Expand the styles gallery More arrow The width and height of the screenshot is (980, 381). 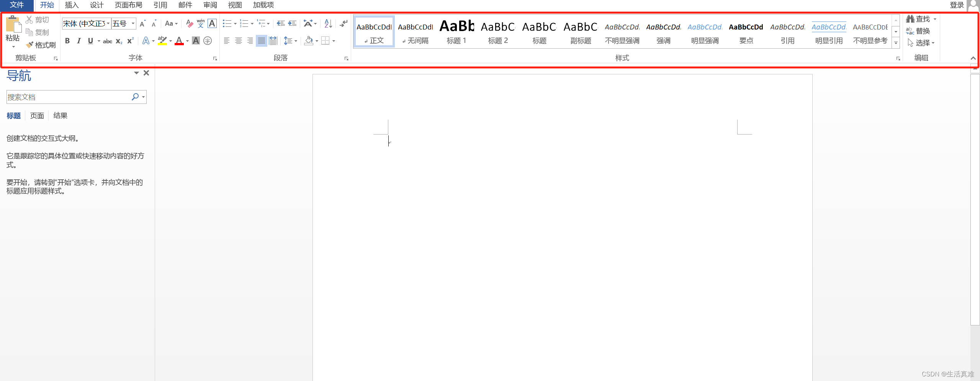click(x=896, y=43)
